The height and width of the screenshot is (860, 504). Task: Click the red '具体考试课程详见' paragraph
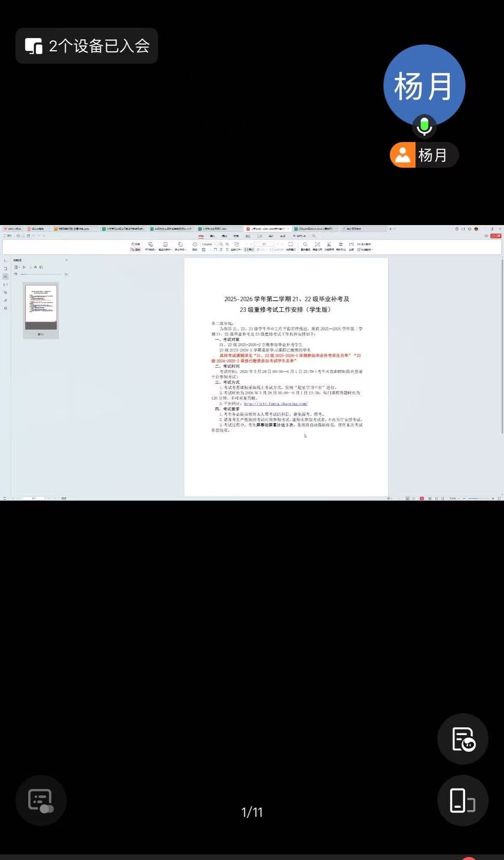286,358
